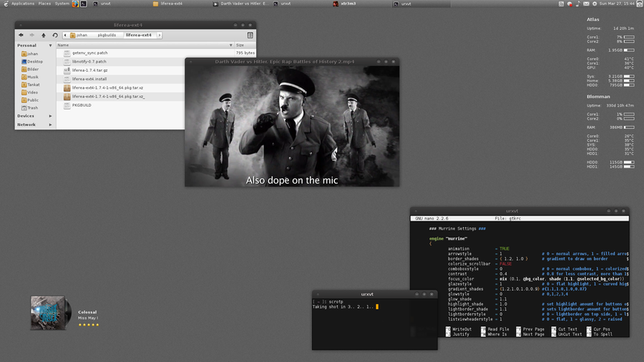This screenshot has height=362, width=644.
Task: Click the Atlas RAM usage bar
Action: pos(629,50)
